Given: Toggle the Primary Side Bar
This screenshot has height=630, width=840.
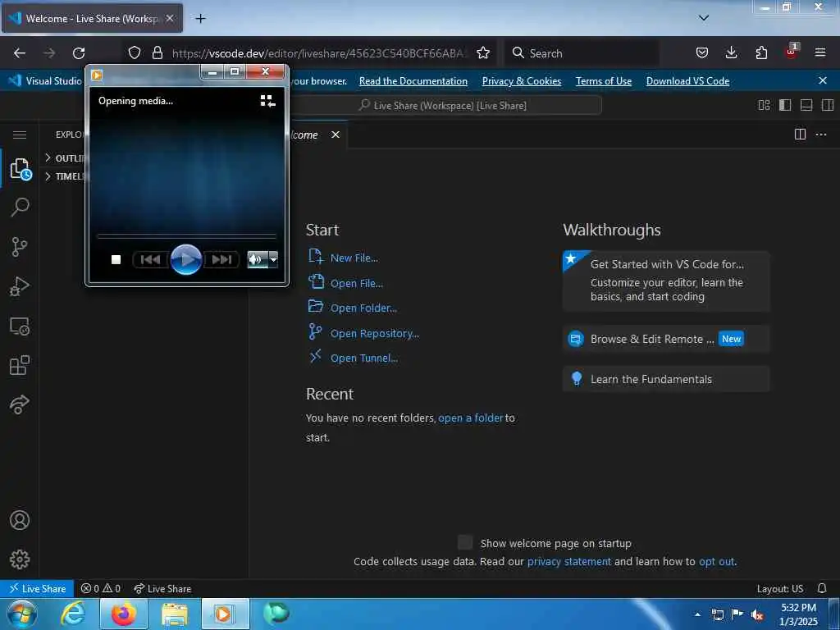Looking at the screenshot, I should (785, 105).
